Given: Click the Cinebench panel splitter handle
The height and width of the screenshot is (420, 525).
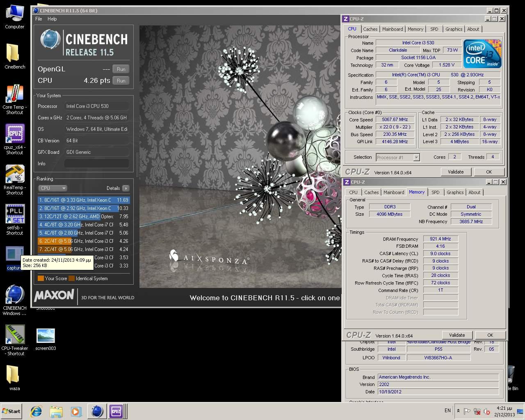Looking at the screenshot, I should [x=137, y=164].
